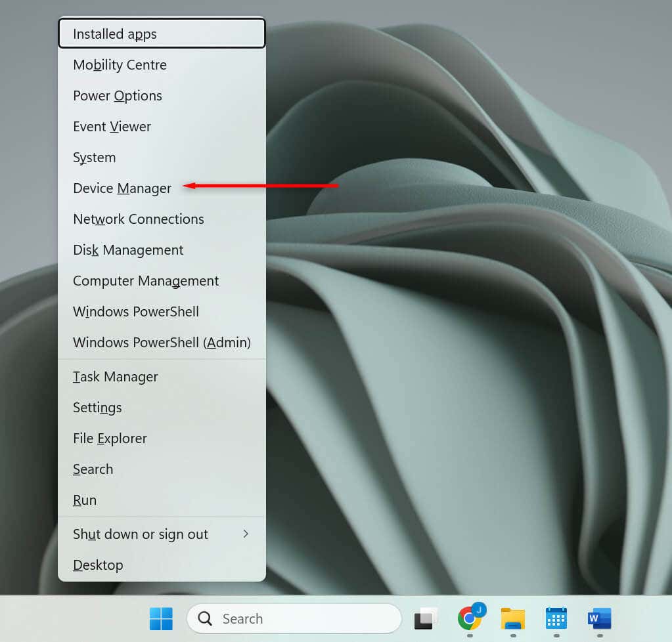Open Task View from the taskbar

pos(426,618)
